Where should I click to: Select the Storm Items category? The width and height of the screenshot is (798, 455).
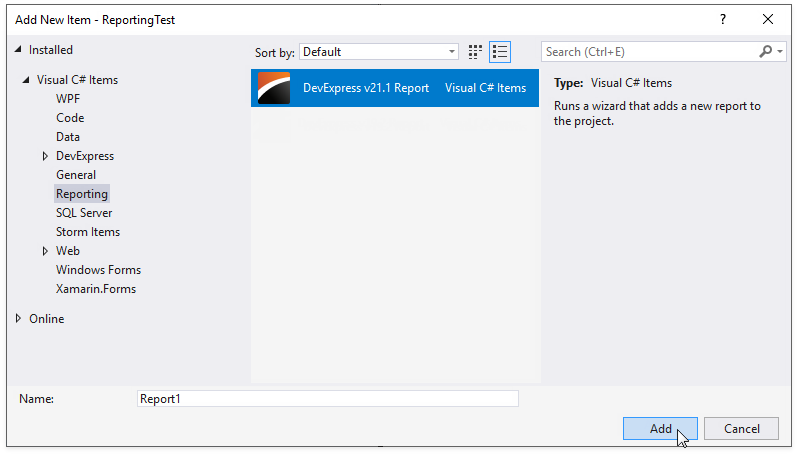pyautogui.click(x=88, y=232)
